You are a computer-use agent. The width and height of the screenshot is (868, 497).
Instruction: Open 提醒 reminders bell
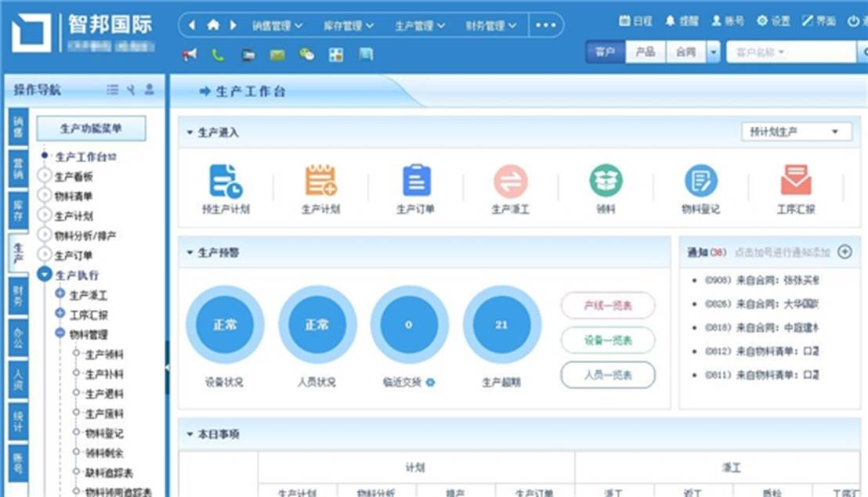coord(682,21)
